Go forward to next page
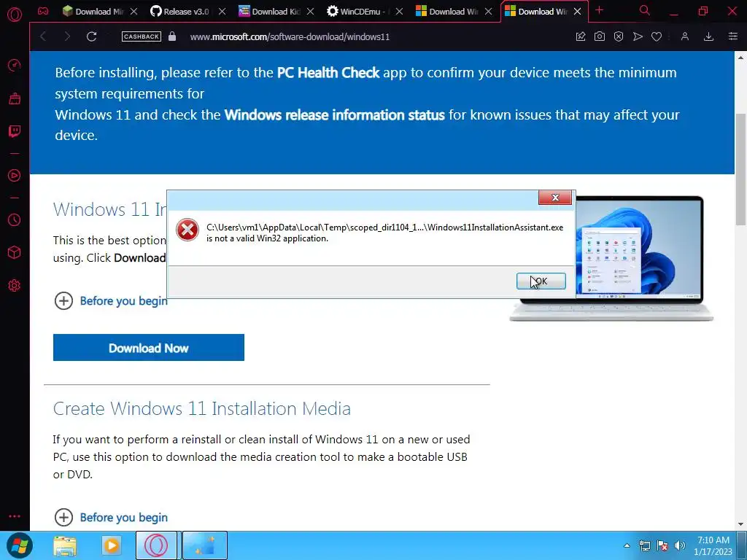 coord(66,36)
